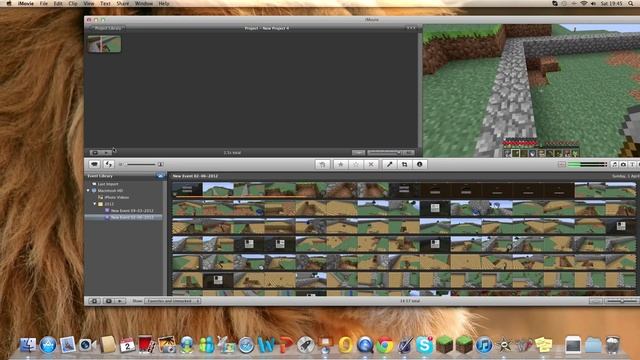Swap events and projects panes
Image resolution: width=640 pixels, height=360 pixels.
click(x=109, y=164)
